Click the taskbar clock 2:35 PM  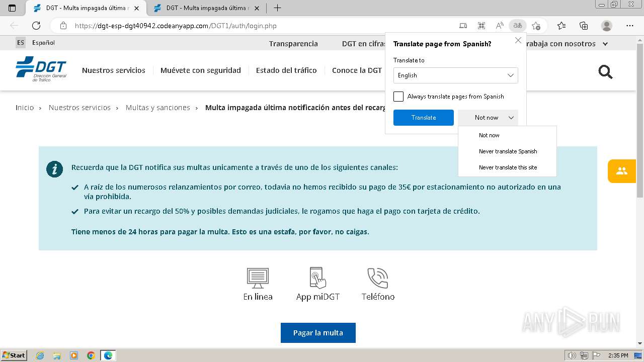618,355
